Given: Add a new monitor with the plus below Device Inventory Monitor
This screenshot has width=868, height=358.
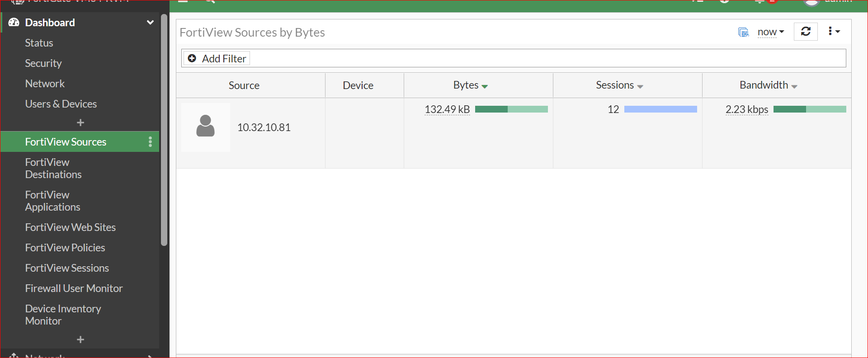Looking at the screenshot, I should click(80, 339).
